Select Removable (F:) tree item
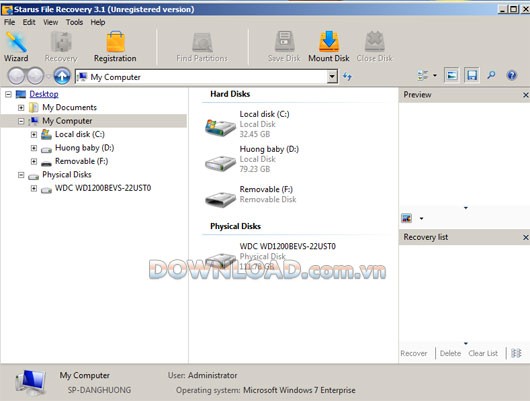Viewport: 530px width, 401px height. [81, 161]
